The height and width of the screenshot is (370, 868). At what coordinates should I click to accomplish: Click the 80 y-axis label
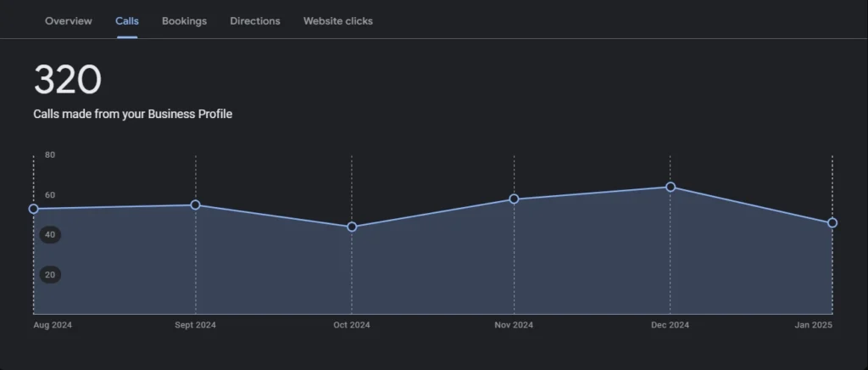click(50, 155)
